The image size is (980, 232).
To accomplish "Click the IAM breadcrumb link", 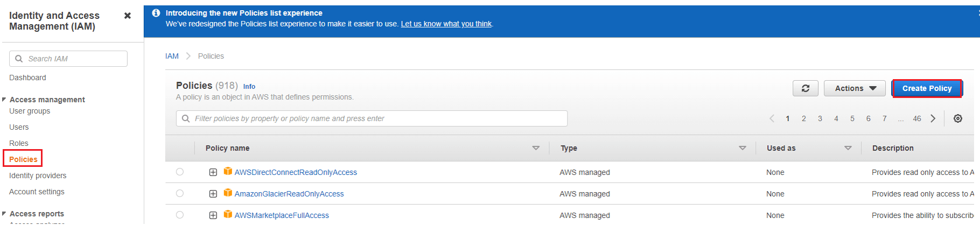I will click(172, 56).
